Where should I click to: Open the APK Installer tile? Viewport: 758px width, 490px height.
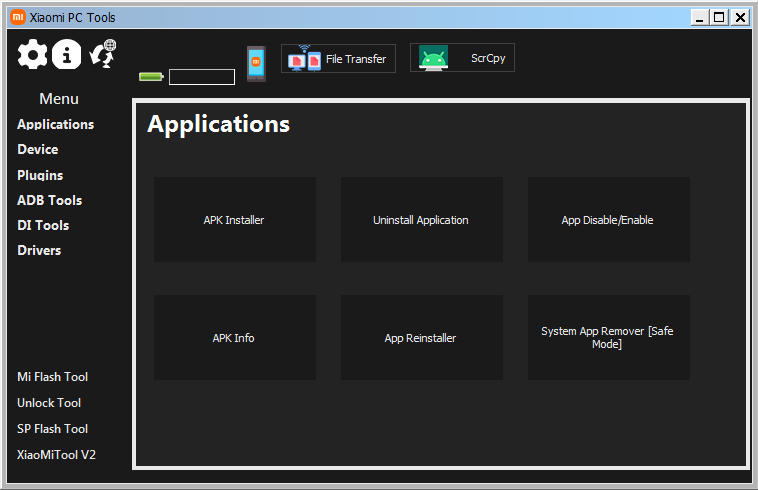235,219
